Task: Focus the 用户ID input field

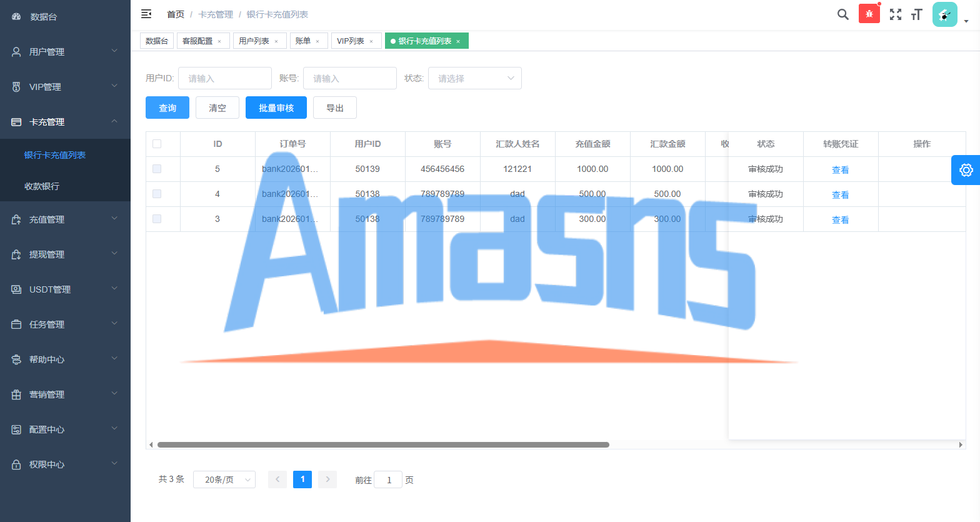Action: click(x=225, y=78)
